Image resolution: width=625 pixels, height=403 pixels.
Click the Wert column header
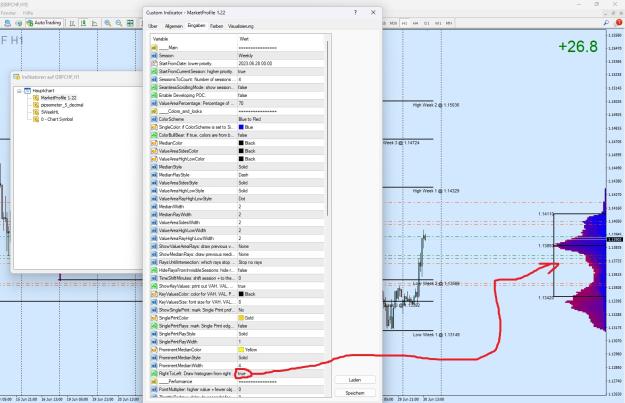tap(281, 39)
